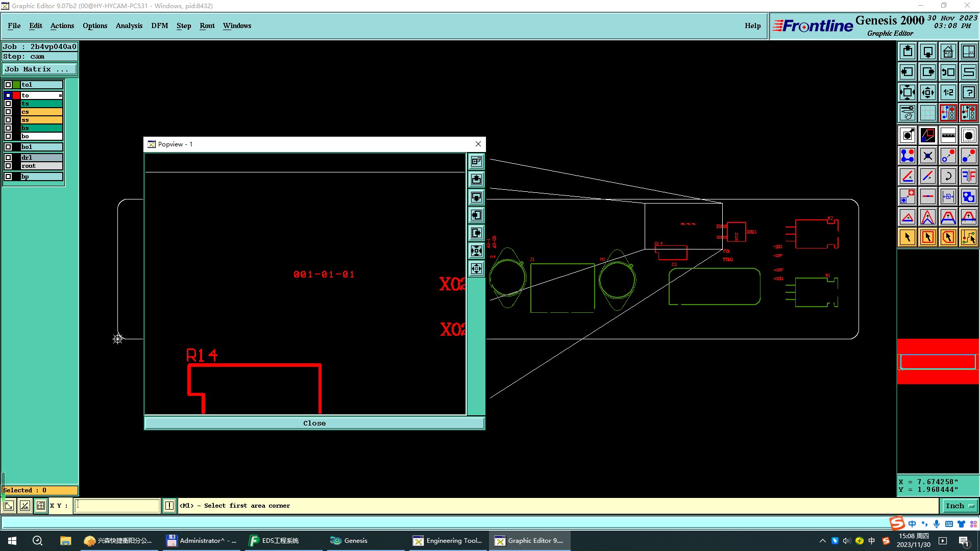Open the DFM menu
This screenshot has width=980, height=551.
[x=159, y=26]
